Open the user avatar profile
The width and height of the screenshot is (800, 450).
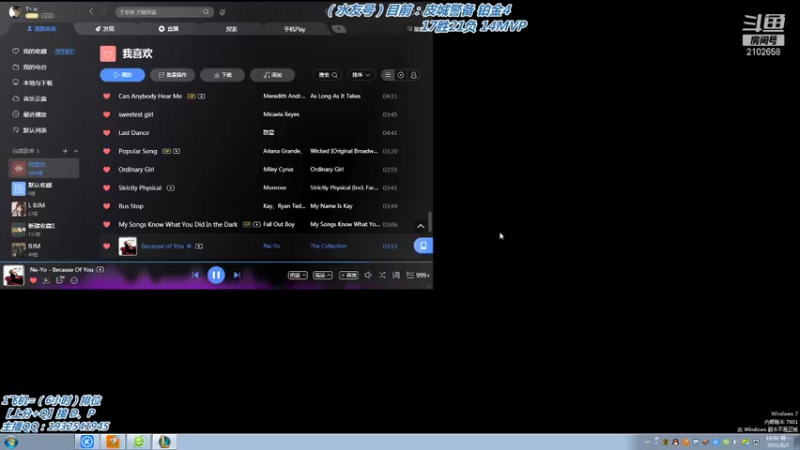tap(15, 11)
